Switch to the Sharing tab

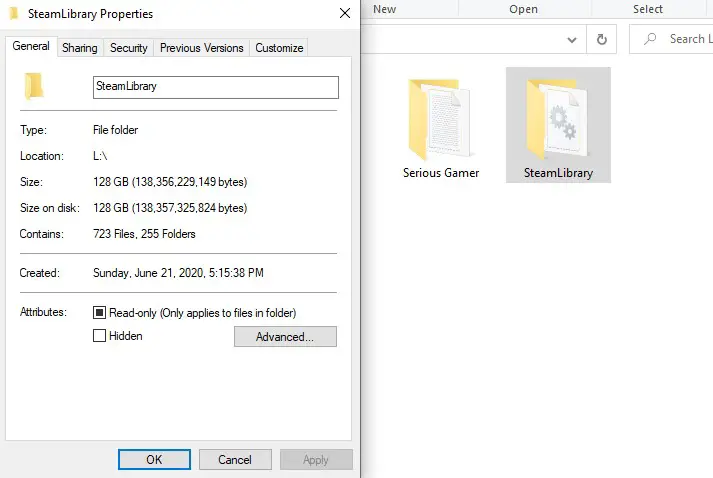tap(80, 48)
